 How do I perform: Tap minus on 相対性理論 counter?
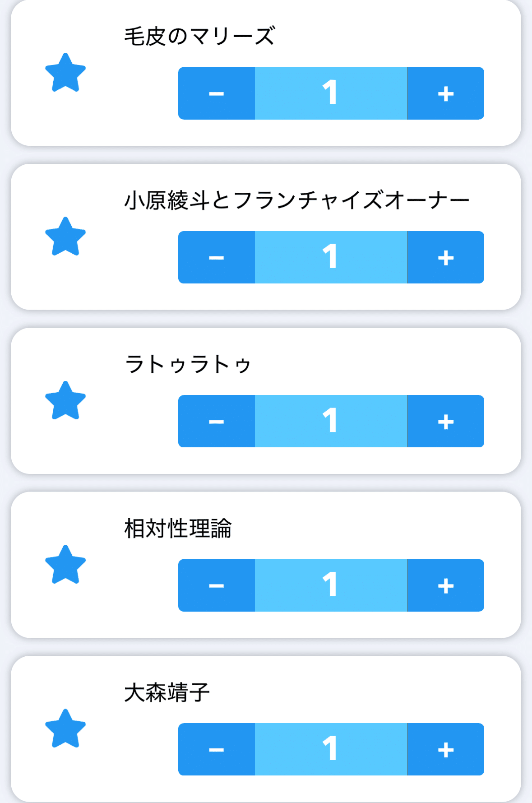(x=217, y=585)
